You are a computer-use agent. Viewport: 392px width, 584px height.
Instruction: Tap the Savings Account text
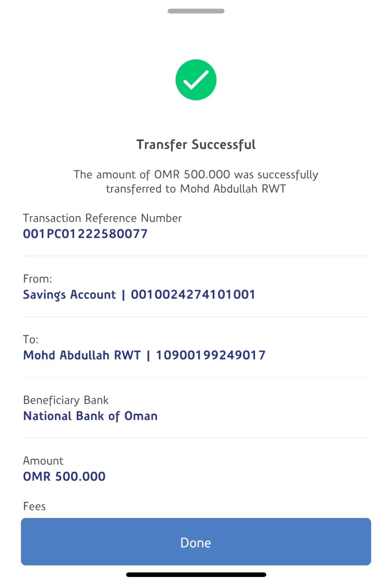pyautogui.click(x=69, y=295)
